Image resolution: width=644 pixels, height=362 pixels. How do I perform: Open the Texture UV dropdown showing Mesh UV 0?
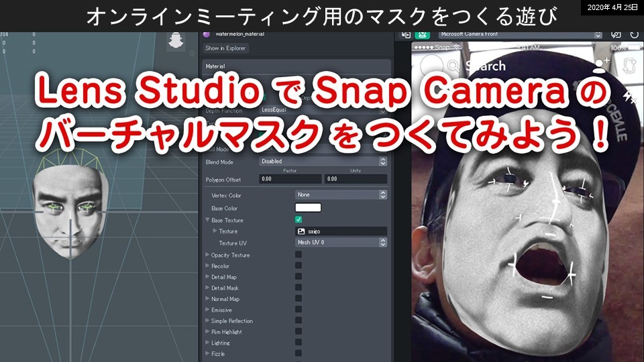[x=341, y=243]
